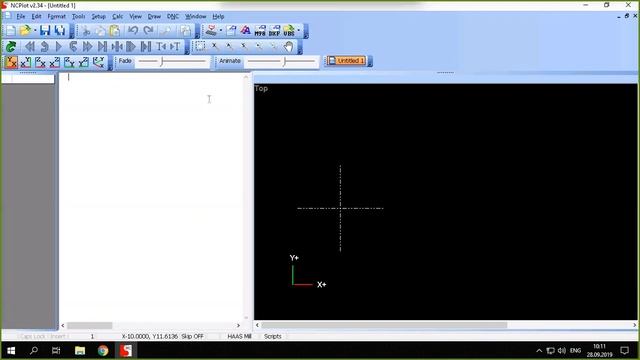Open File Explorer from the taskbar
This screenshot has width=640, height=360.
[x=80, y=351]
